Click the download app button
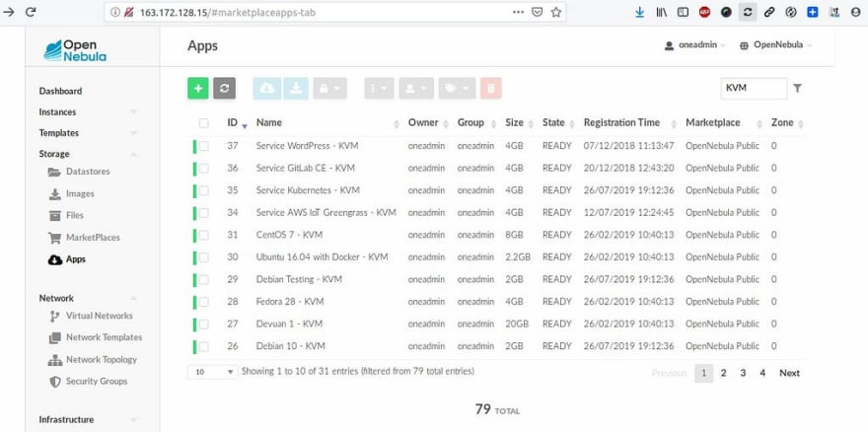Screen dimensions: 868x432 pyautogui.click(x=296, y=88)
